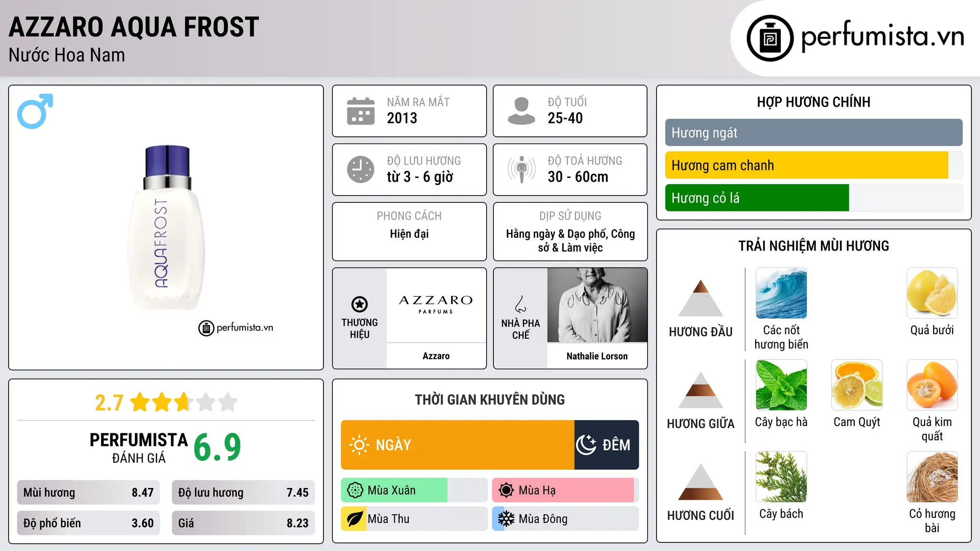This screenshot has width=980, height=551.
Task: Click the winter snowflake icon
Action: tap(506, 519)
